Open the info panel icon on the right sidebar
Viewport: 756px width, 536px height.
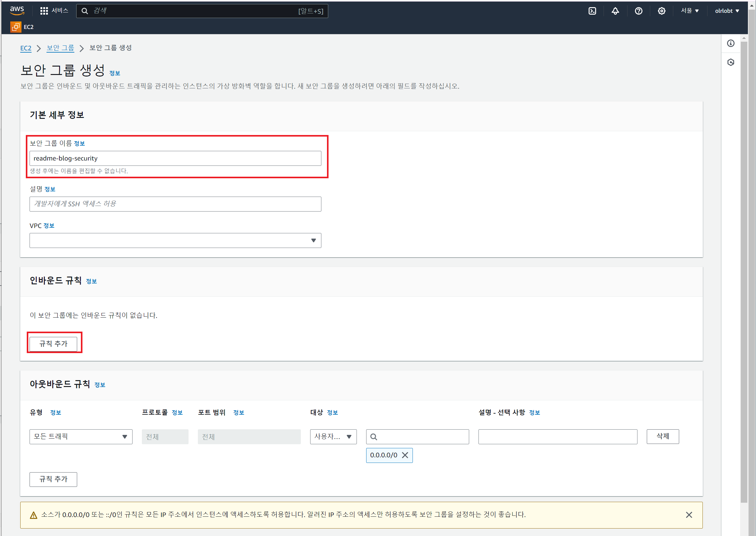click(730, 43)
